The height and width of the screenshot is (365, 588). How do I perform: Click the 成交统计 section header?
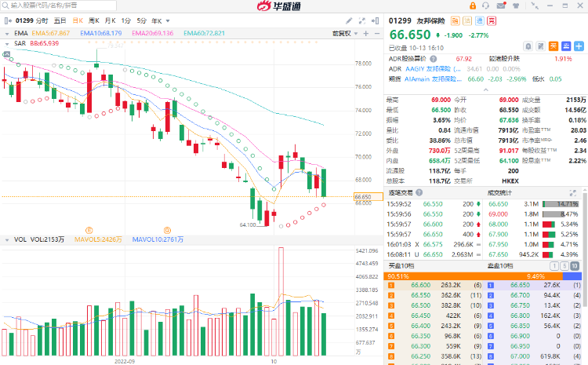pos(499,192)
